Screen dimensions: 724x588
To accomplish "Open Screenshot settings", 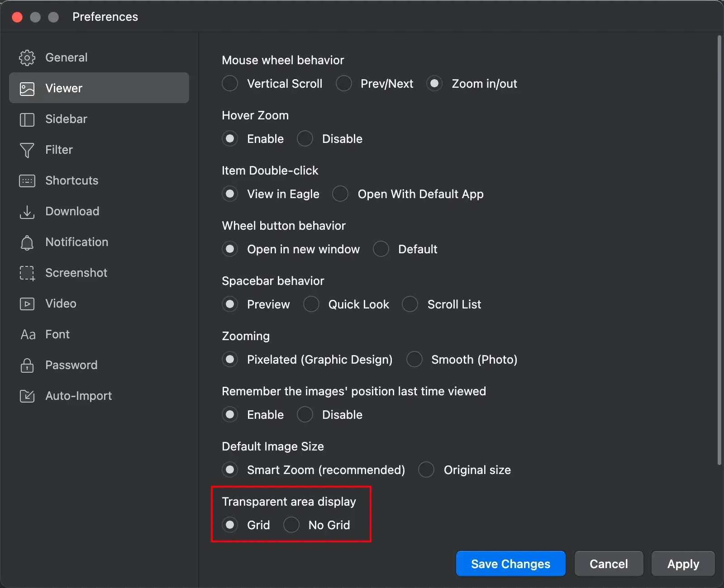I will 99,273.
